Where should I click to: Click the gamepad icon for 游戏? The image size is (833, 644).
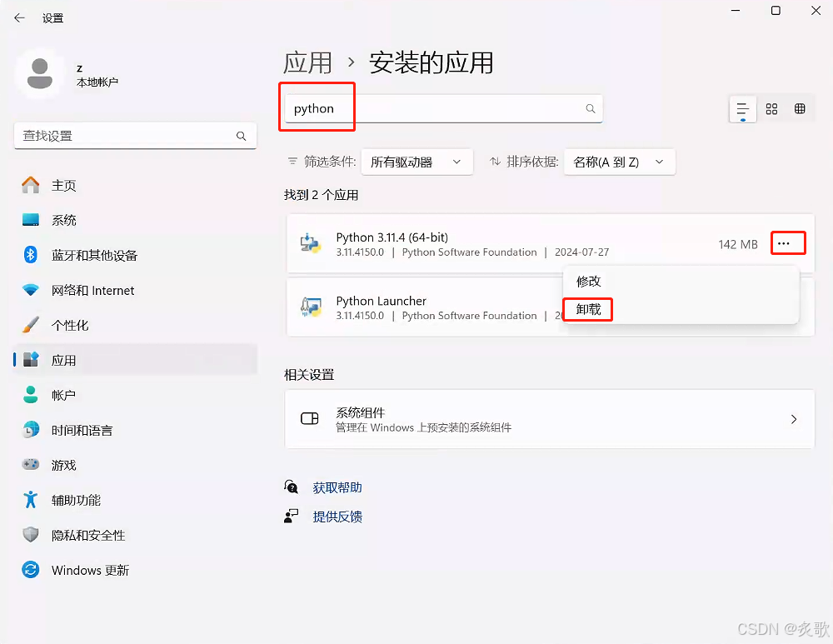[x=31, y=464]
